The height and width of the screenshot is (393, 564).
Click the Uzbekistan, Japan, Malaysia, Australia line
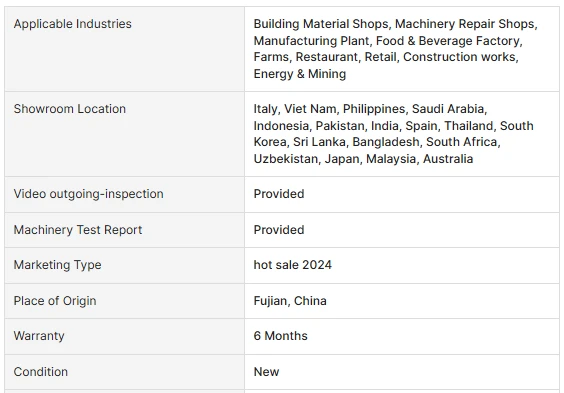tap(363, 159)
